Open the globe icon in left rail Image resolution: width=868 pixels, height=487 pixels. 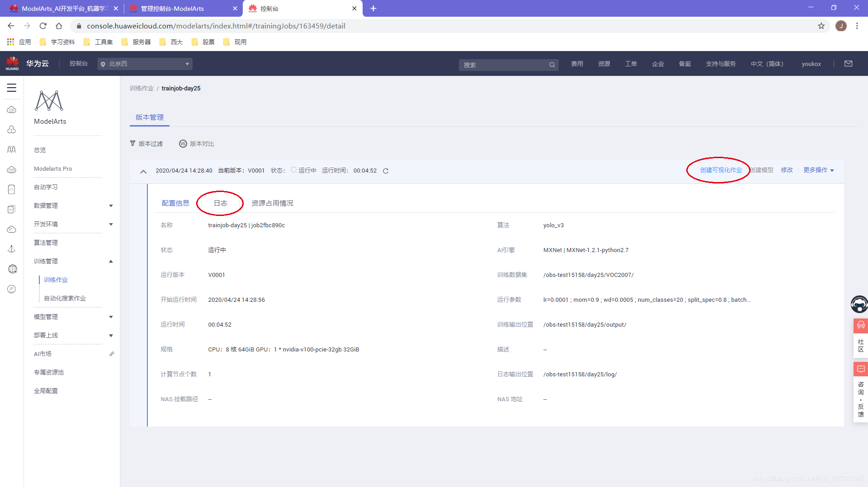pos(12,269)
